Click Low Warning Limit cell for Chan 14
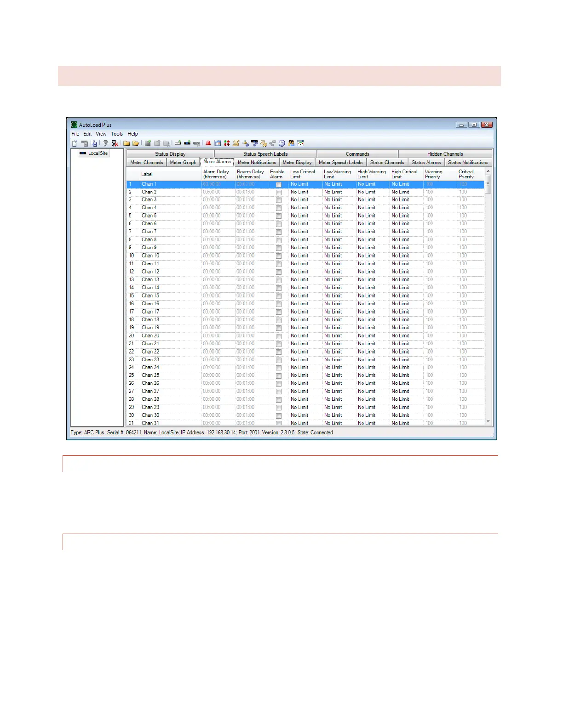Screen dimensions: 563x728 (339, 288)
